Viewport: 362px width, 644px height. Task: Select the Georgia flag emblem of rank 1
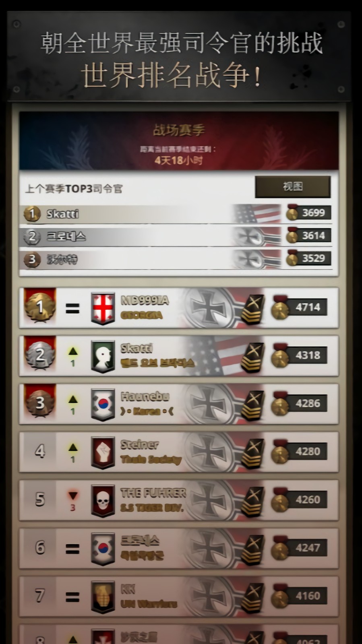pyautogui.click(x=103, y=308)
